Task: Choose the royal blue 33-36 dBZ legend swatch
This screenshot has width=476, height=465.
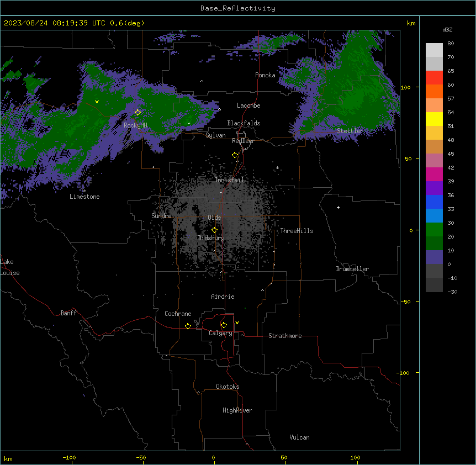Action: 434,202
